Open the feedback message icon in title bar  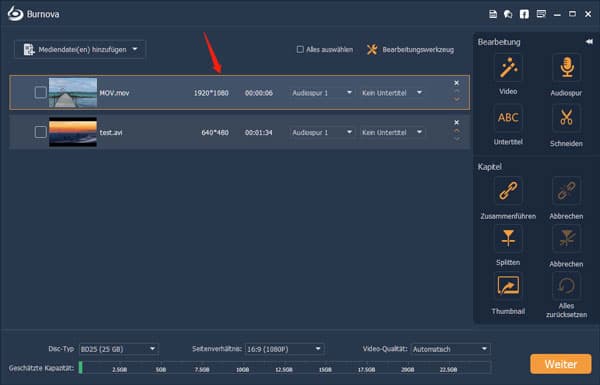(541, 14)
